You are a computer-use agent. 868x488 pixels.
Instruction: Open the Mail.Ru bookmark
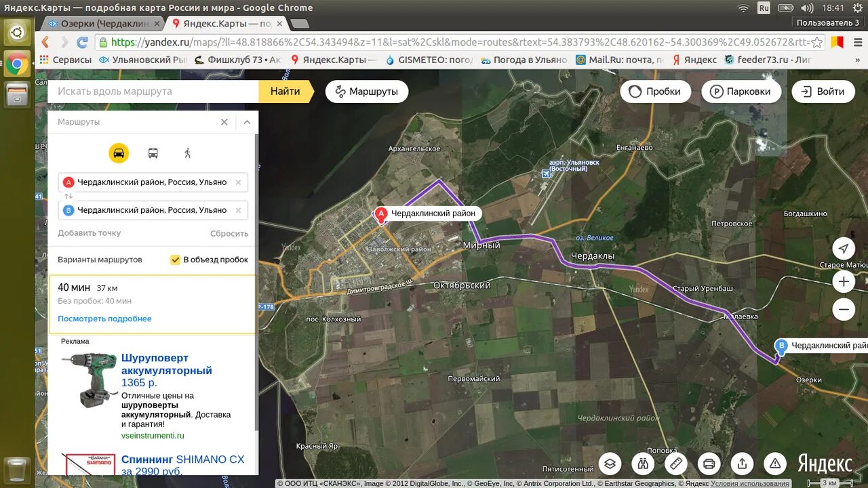(x=620, y=60)
